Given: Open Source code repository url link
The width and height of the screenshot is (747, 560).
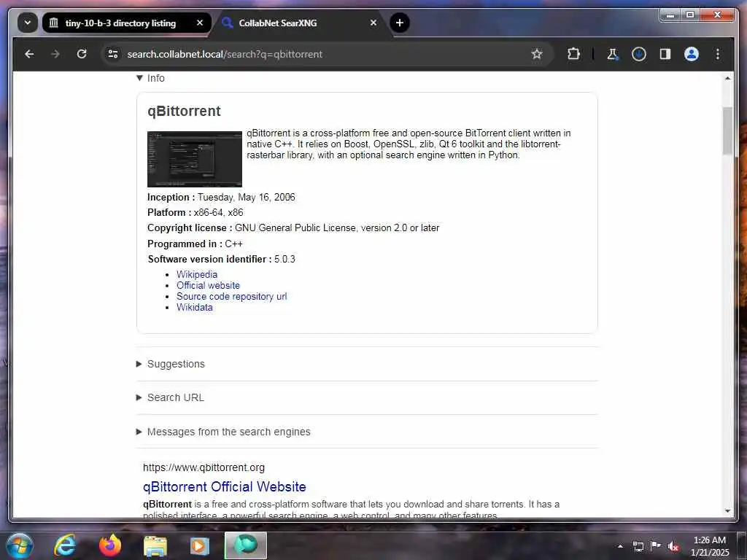Looking at the screenshot, I should (231, 296).
